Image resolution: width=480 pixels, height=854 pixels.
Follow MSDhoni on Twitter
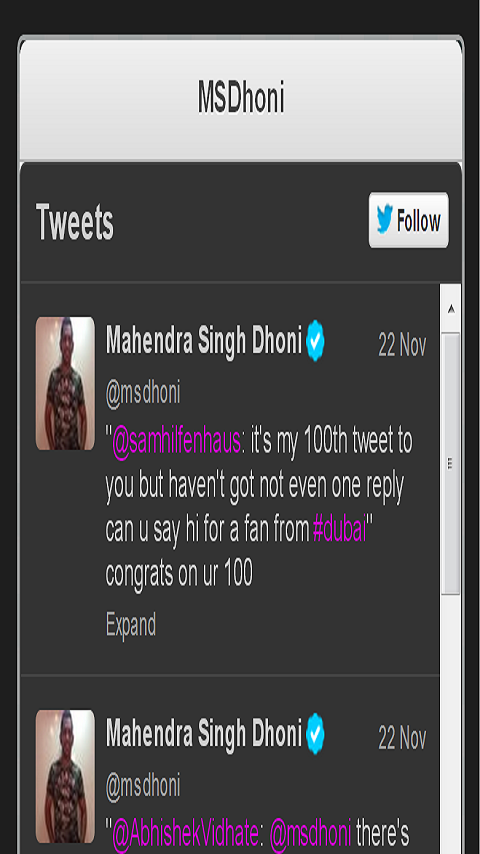tap(409, 220)
